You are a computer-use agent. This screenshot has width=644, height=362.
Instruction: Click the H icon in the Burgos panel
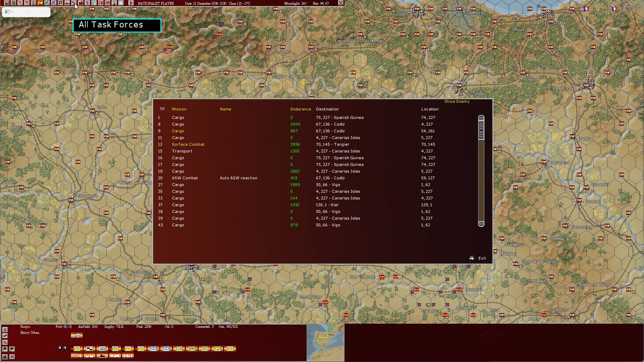tap(12, 357)
